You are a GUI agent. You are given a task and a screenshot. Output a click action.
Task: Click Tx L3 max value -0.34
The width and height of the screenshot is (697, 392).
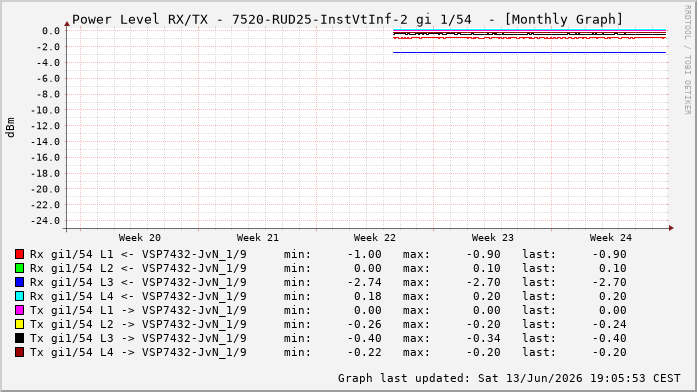point(483,338)
